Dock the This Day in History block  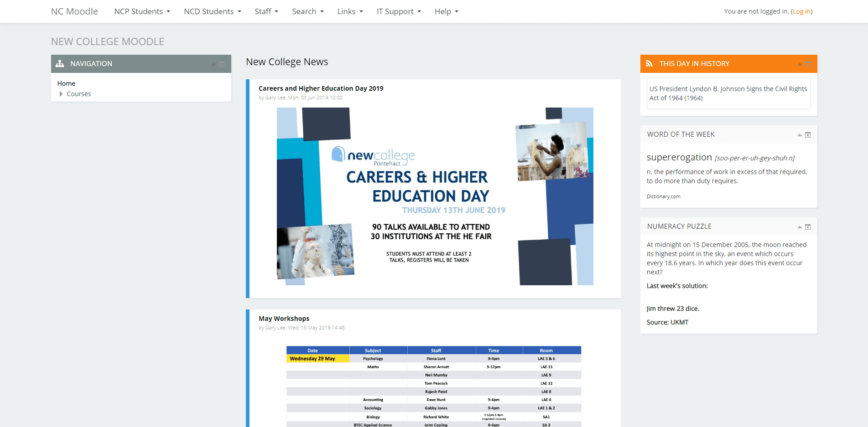tap(808, 64)
